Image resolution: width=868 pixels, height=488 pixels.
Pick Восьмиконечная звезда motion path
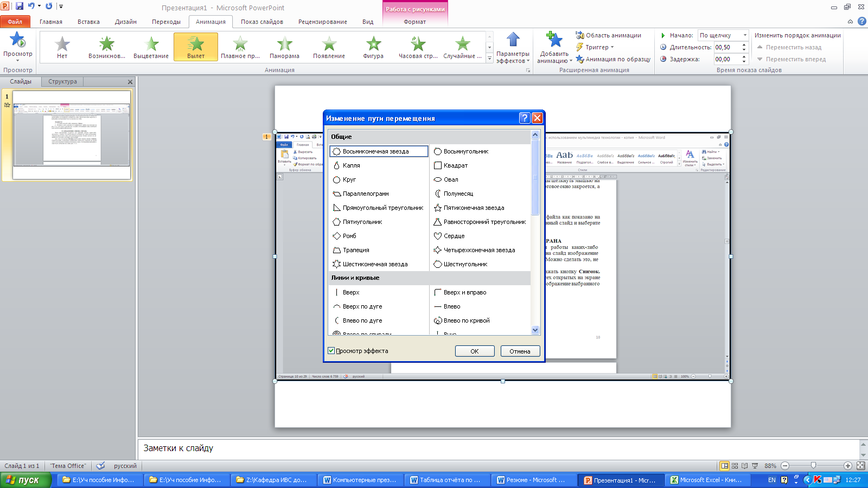click(379, 151)
